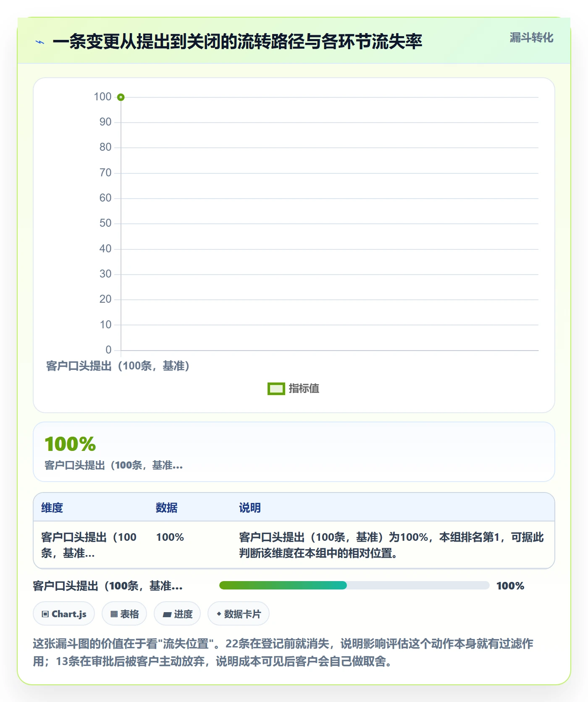588x702 pixels.
Task: Click the 漏斗转化 tag in the header
Action: [531, 38]
